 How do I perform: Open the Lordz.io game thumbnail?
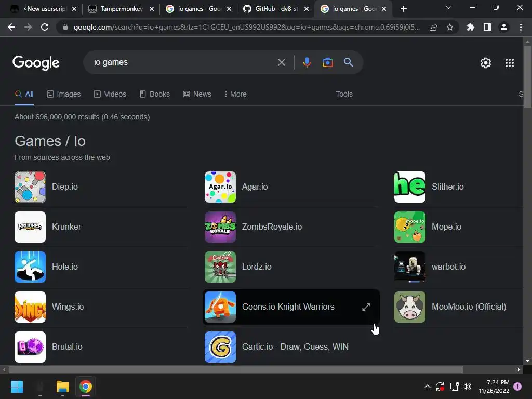point(220,267)
